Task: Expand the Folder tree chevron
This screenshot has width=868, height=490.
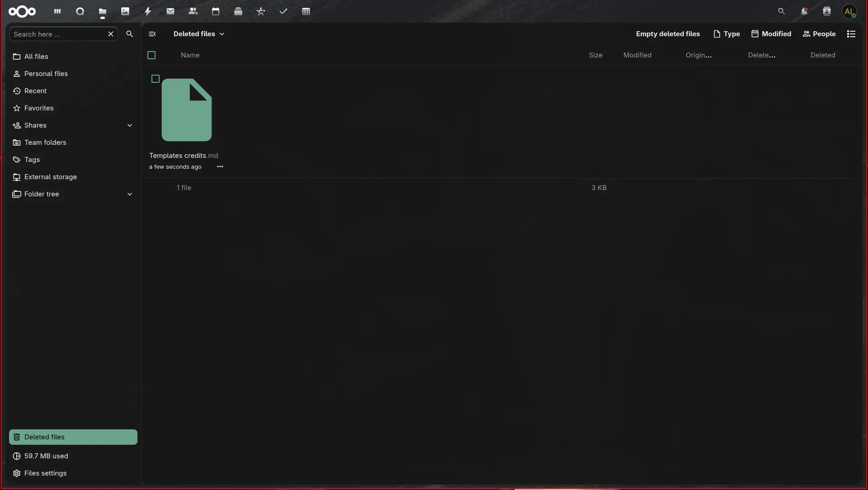Action: (x=130, y=194)
